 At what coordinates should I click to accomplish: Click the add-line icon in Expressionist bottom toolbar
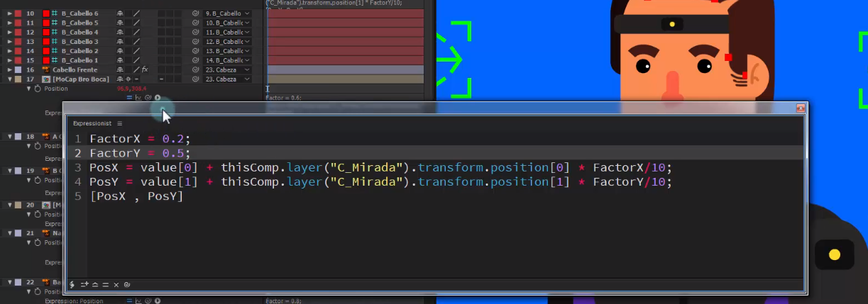pyautogui.click(x=84, y=284)
